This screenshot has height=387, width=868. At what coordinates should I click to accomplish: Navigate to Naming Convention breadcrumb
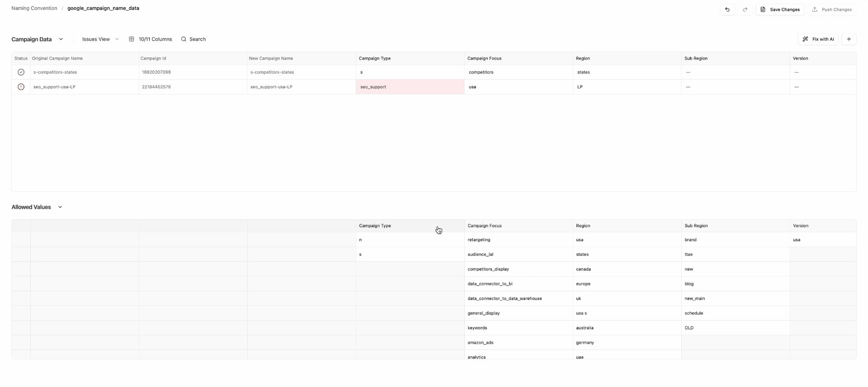tap(34, 8)
